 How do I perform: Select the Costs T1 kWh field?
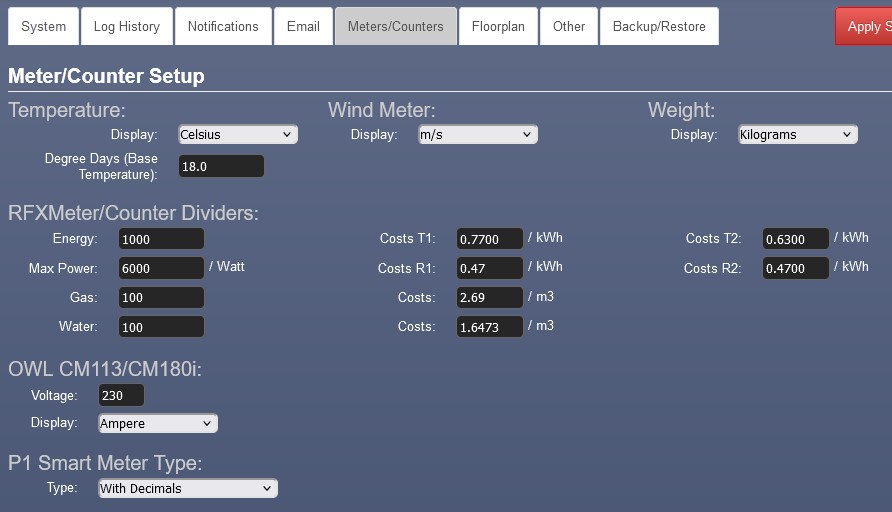490,239
